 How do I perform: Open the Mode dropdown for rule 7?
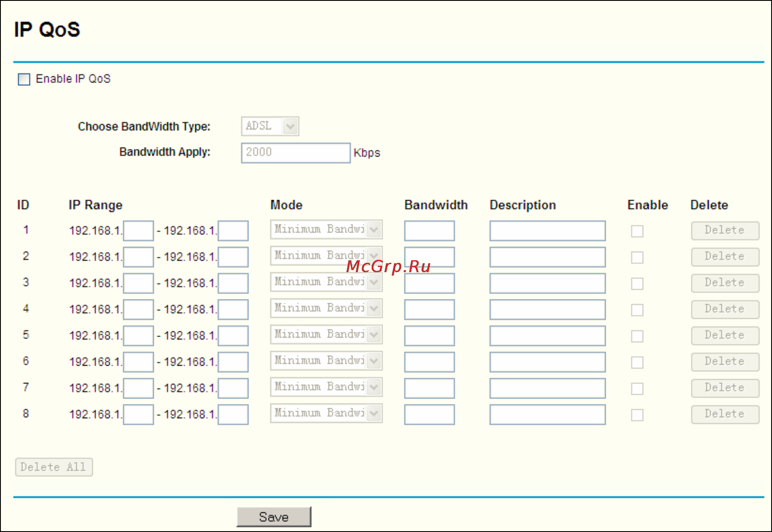[x=326, y=387]
